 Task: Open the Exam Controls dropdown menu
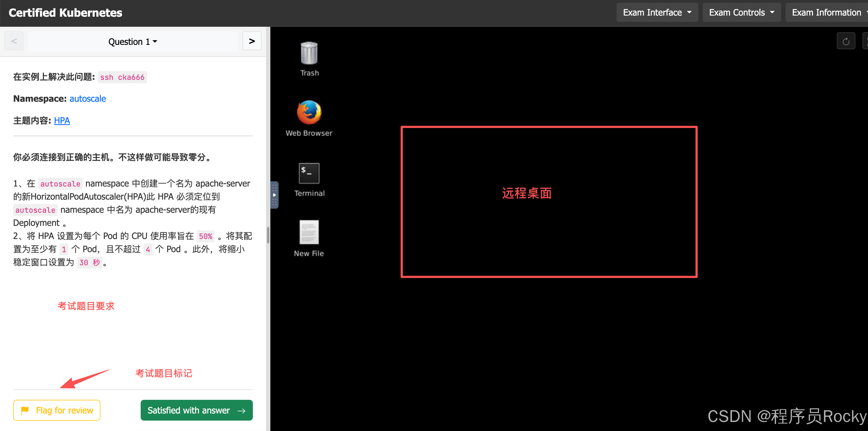click(741, 13)
